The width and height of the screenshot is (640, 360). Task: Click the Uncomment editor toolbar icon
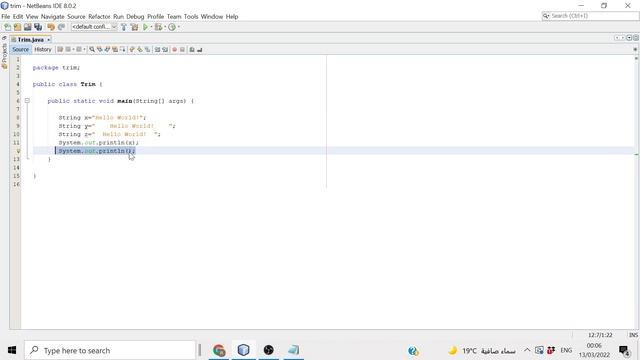pyautogui.click(x=200, y=49)
